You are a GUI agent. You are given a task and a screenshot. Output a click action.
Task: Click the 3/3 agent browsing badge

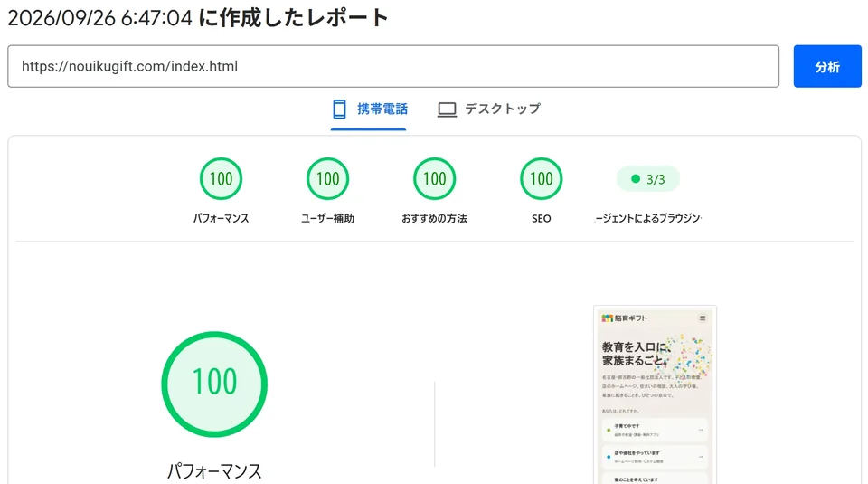pyautogui.click(x=647, y=179)
